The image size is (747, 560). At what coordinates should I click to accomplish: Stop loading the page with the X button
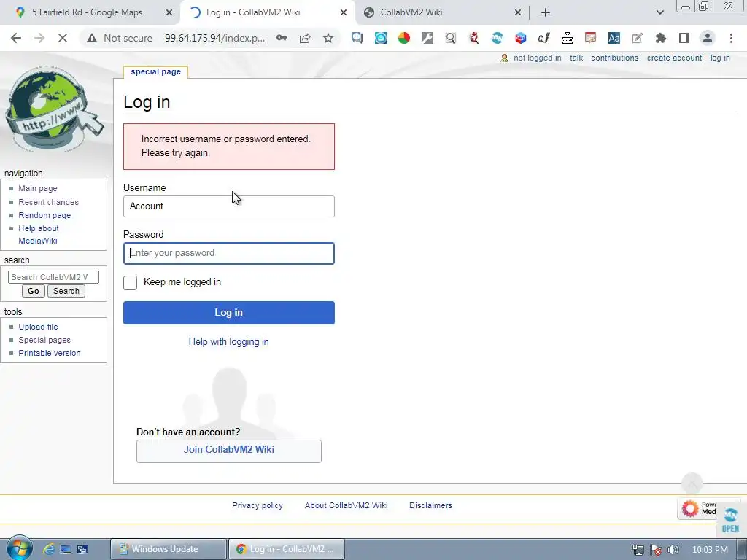click(x=63, y=38)
